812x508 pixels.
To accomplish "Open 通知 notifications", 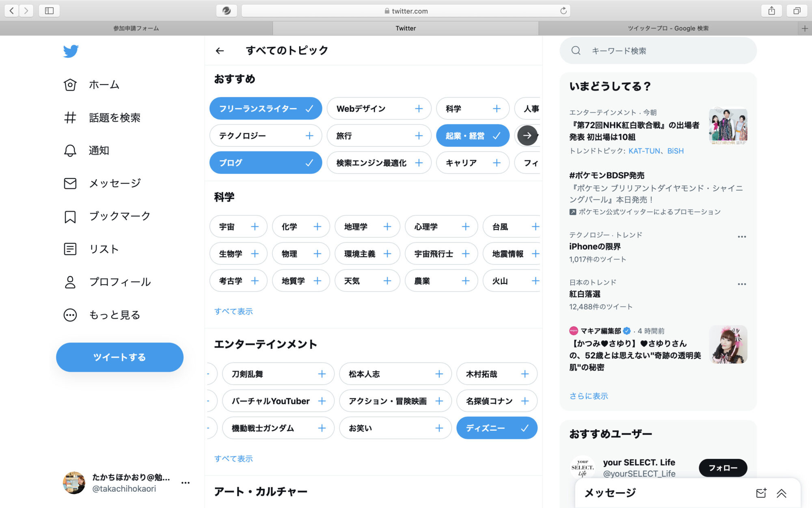I will click(86, 150).
